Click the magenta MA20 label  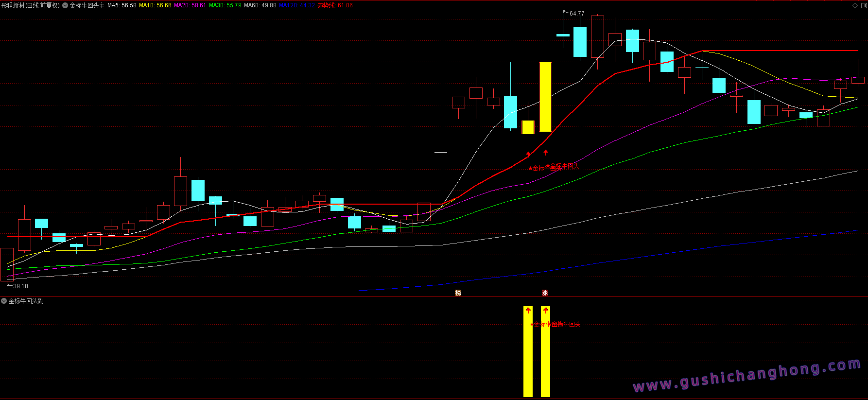(x=190, y=5)
